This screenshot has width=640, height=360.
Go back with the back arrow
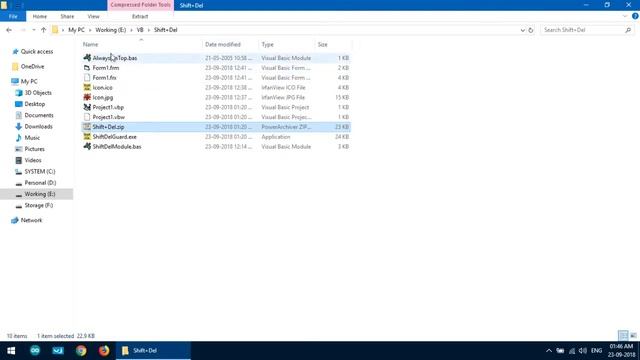coord(9,30)
